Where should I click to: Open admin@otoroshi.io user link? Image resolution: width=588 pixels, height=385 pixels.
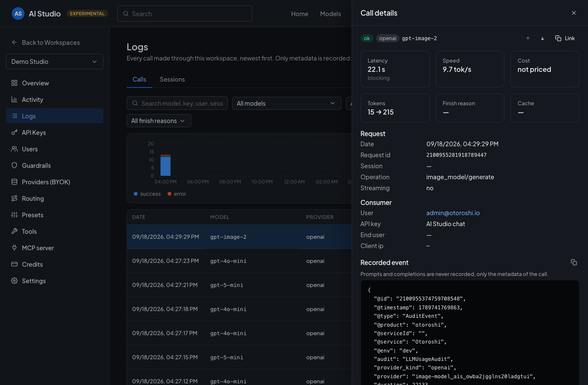click(x=453, y=213)
